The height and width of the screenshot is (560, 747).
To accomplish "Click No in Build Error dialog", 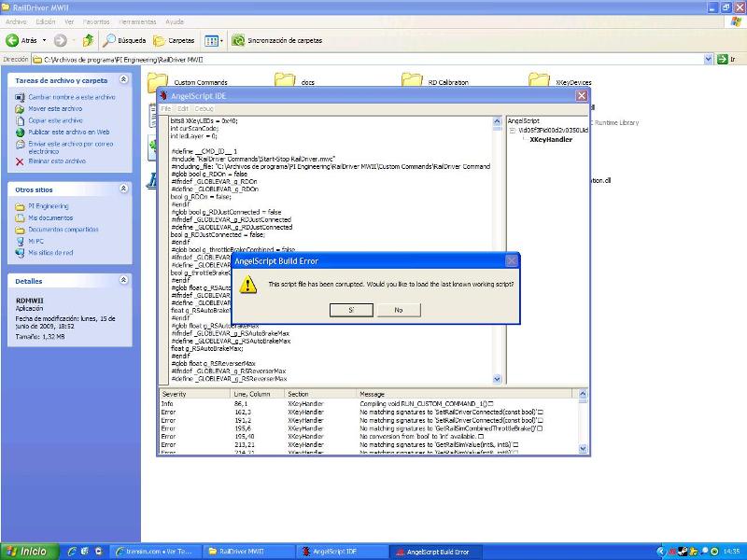I will [399, 309].
